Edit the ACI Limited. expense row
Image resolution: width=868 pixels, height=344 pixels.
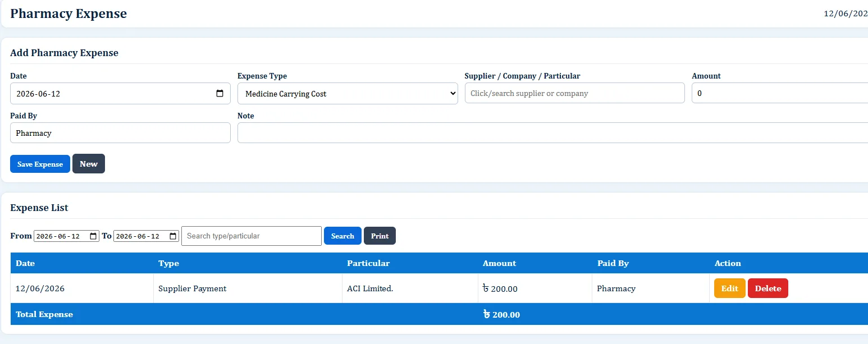click(x=729, y=288)
